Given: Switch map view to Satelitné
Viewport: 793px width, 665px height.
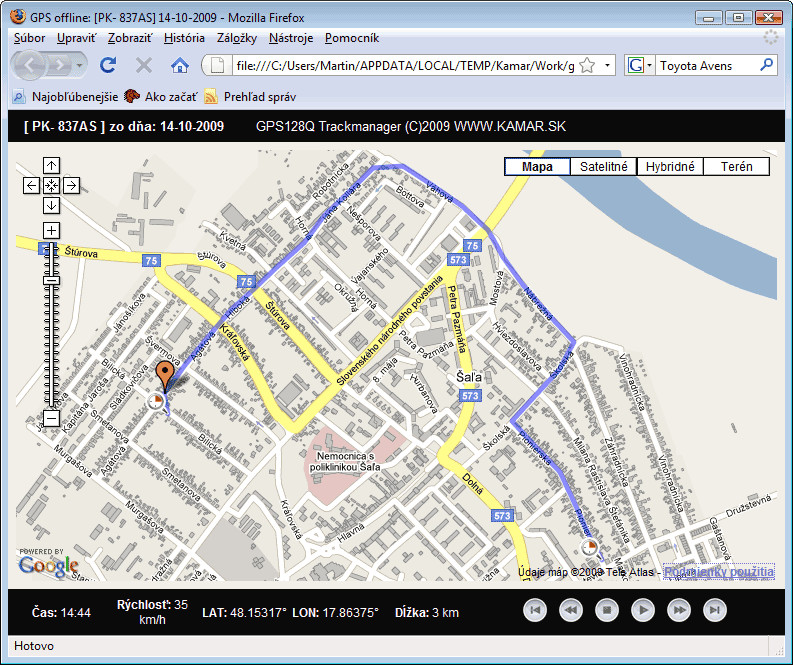Looking at the screenshot, I should tap(603, 167).
